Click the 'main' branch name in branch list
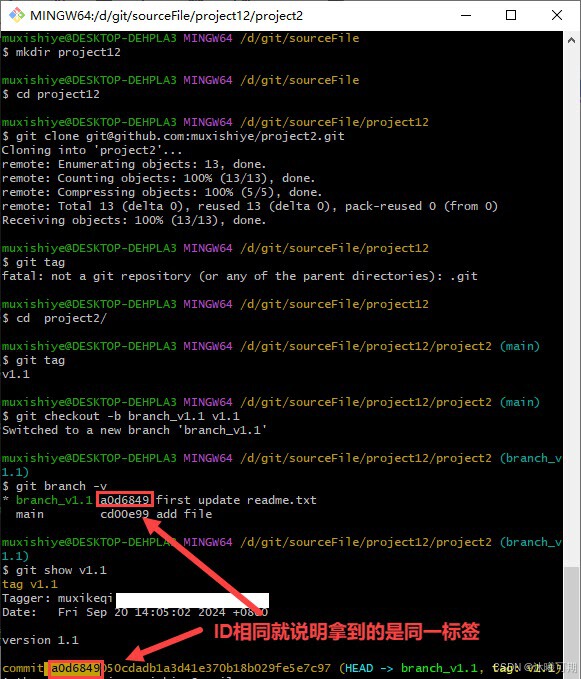 30,514
